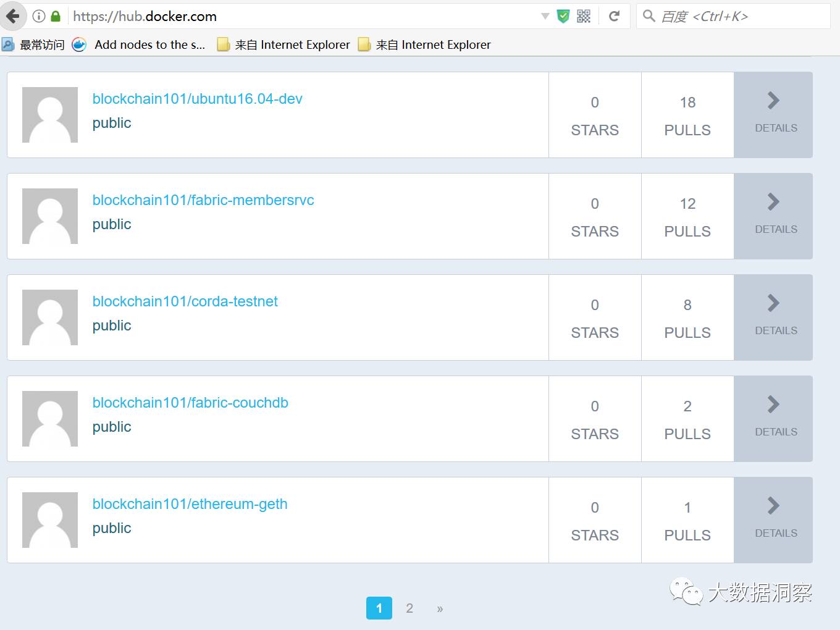Click 'public' label under fabric-couchdb
The width and height of the screenshot is (840, 630).
112,427
